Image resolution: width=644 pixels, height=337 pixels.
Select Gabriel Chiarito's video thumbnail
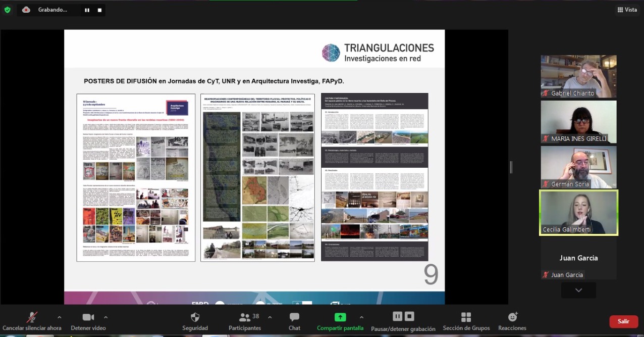click(x=578, y=76)
